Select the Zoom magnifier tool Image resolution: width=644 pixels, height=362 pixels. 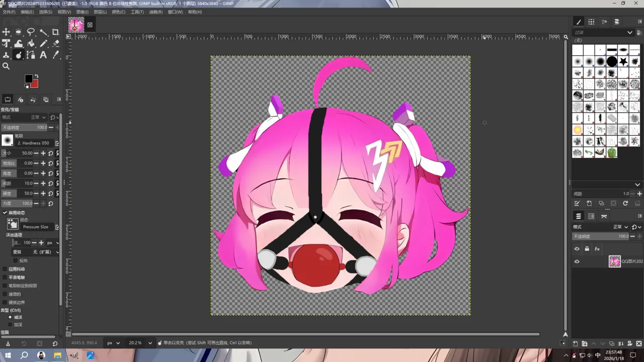[6, 66]
